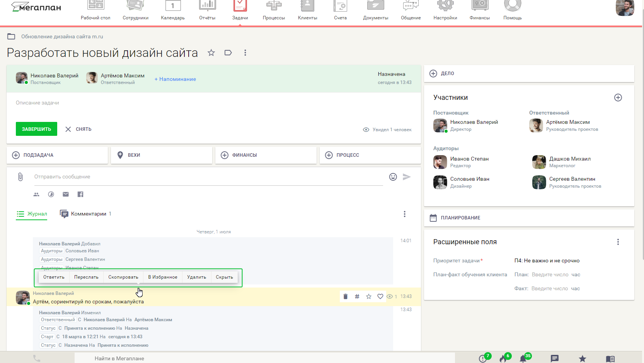Viewport: 644px width, 363px height.
Task: Click the email envelope icon under message field
Action: tap(66, 194)
